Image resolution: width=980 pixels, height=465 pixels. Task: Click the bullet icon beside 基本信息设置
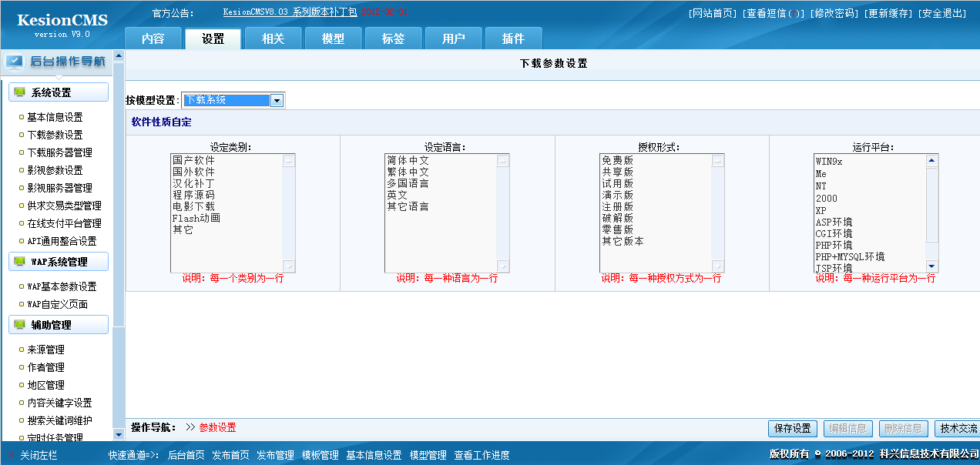pos(22,117)
